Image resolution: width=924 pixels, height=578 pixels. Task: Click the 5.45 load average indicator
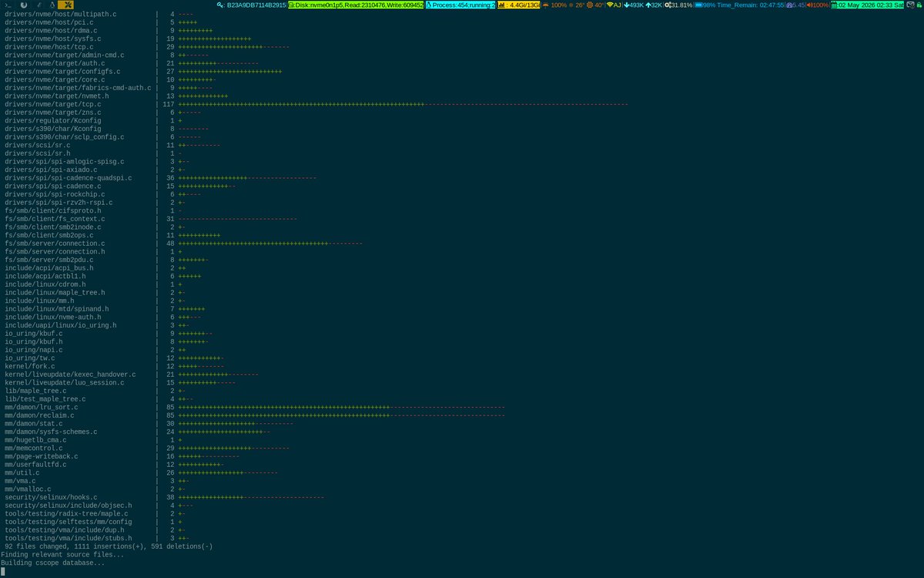pyautogui.click(x=796, y=5)
